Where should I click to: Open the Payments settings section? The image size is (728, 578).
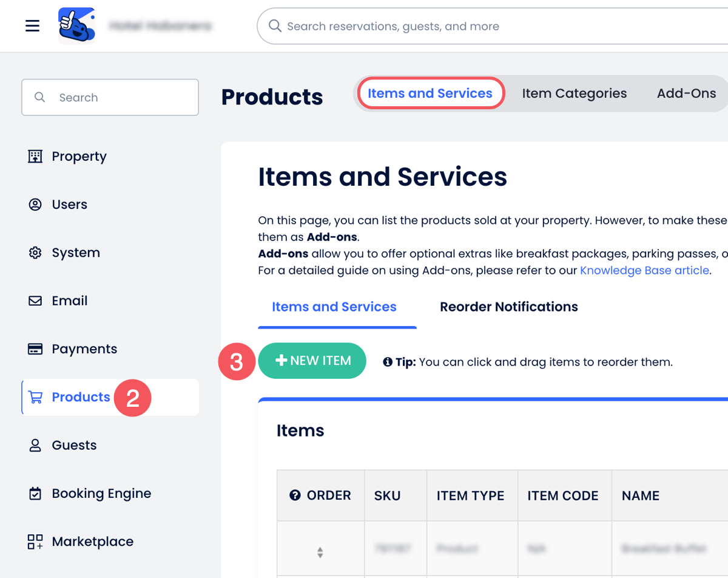(84, 349)
